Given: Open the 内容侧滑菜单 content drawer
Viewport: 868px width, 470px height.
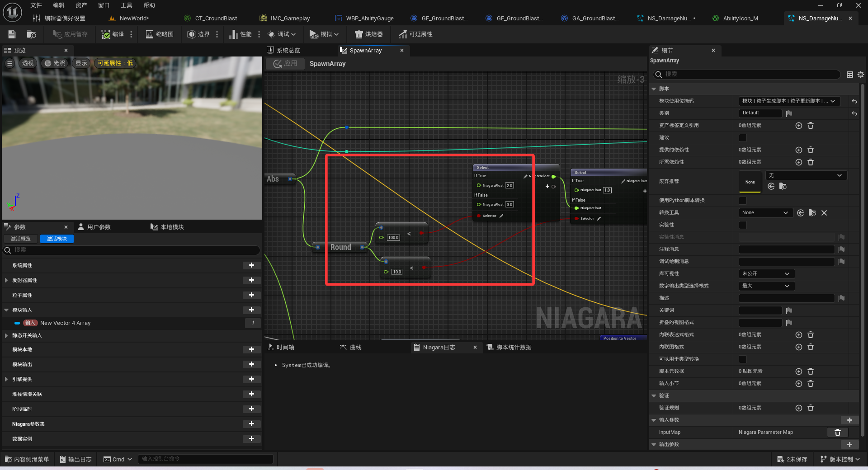Looking at the screenshot, I should pyautogui.click(x=27, y=459).
